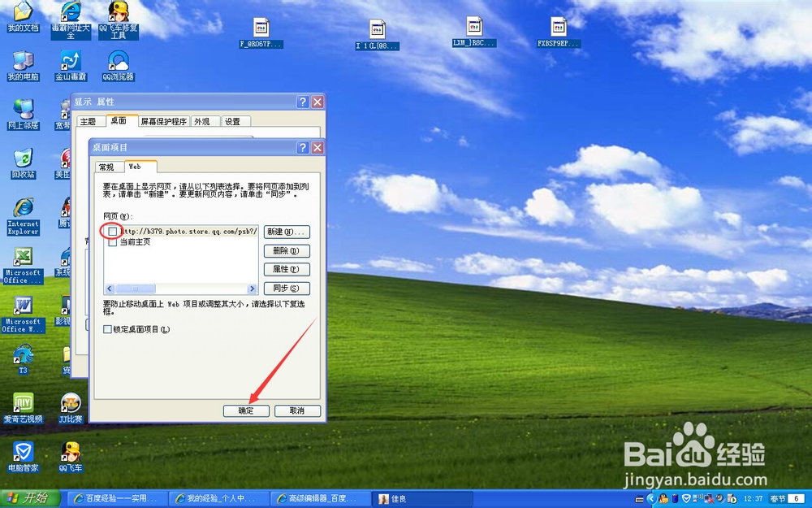Close the 桌面项目 dialog
Viewport: 812px width, 508px height.
(317, 148)
